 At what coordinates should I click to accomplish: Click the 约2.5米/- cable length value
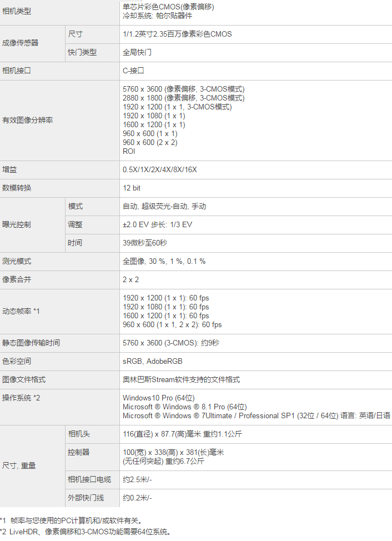pos(137,479)
